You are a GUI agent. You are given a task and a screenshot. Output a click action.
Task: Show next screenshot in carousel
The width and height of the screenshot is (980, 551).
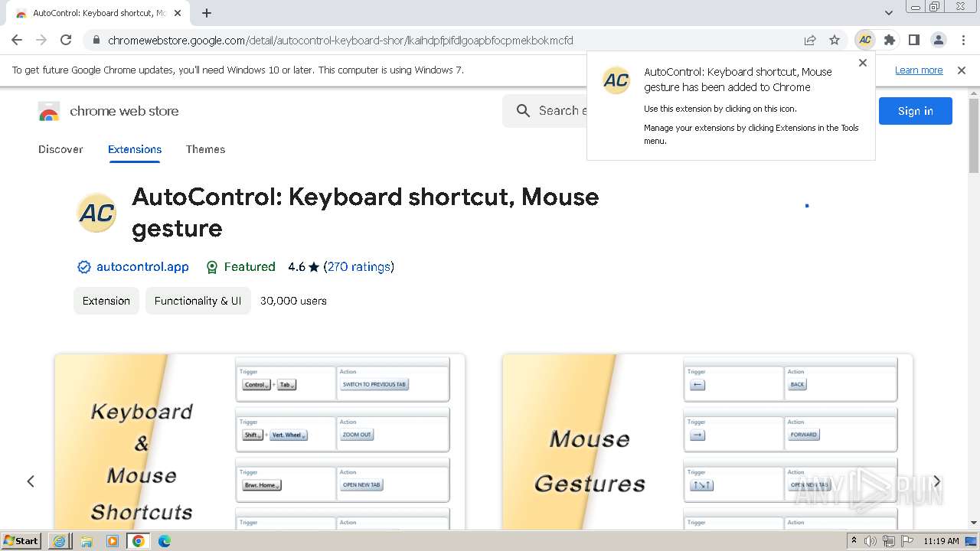[936, 481]
